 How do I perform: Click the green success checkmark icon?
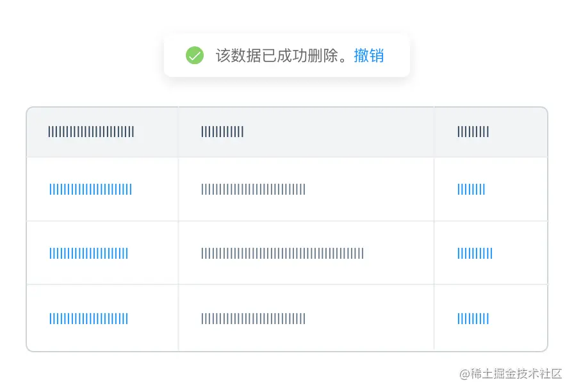(195, 56)
